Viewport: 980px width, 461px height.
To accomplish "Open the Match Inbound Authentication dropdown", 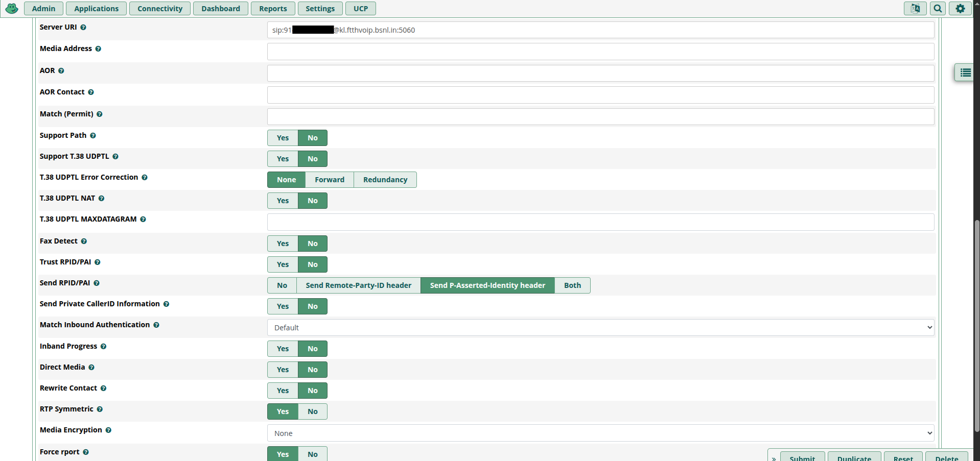I will click(x=600, y=328).
